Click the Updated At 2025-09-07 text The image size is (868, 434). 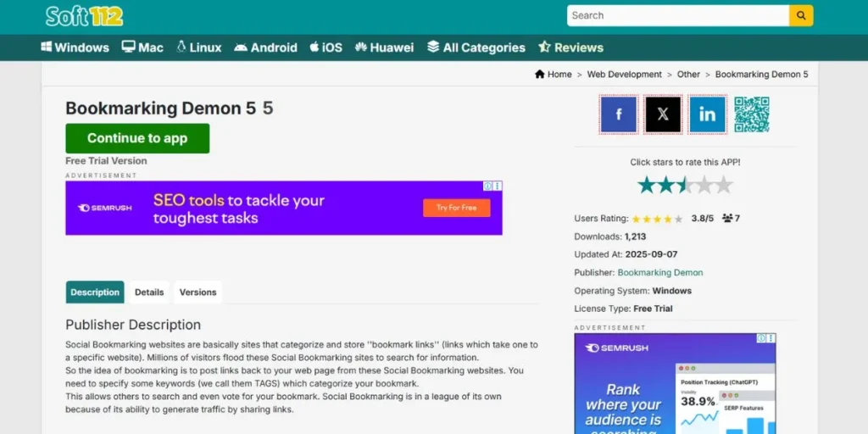click(x=626, y=254)
